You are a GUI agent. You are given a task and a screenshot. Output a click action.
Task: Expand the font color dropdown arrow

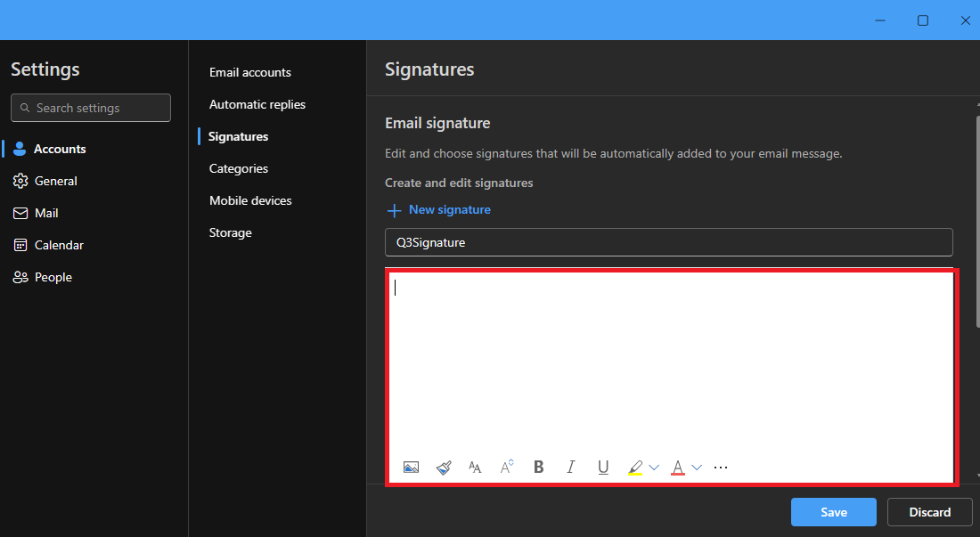(x=697, y=468)
